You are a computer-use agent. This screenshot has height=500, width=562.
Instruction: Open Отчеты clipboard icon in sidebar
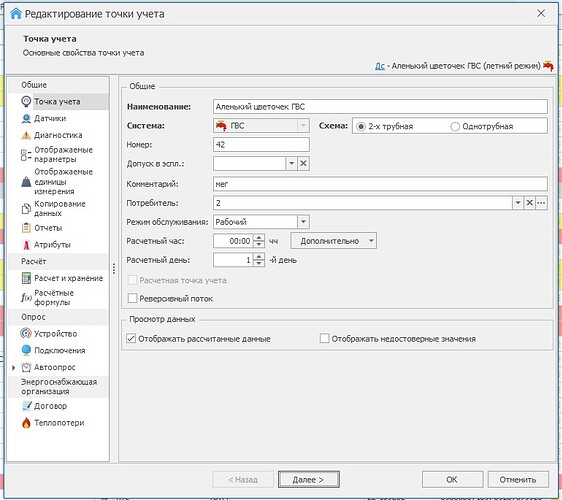tap(26, 228)
